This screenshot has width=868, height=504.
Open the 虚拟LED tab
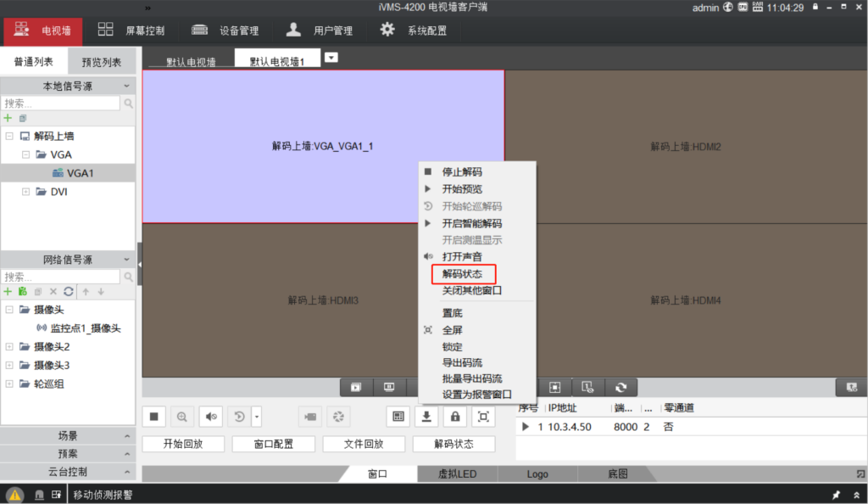pyautogui.click(x=456, y=474)
